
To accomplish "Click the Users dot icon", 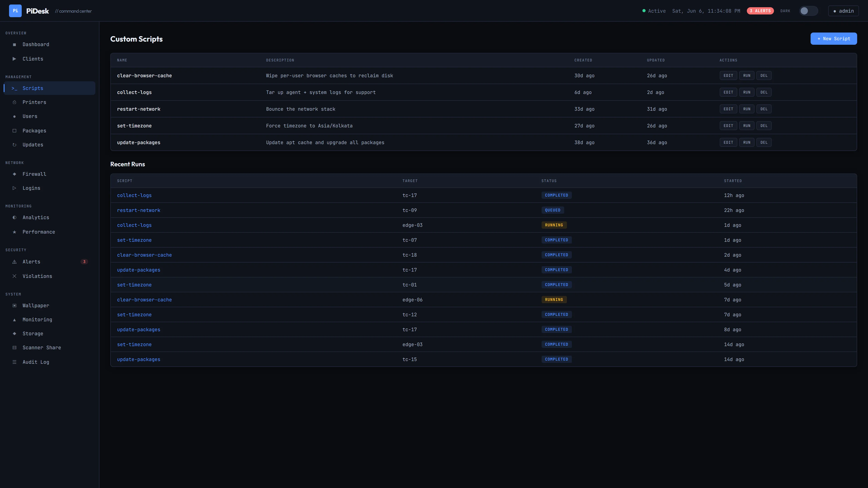I will pyautogui.click(x=14, y=117).
